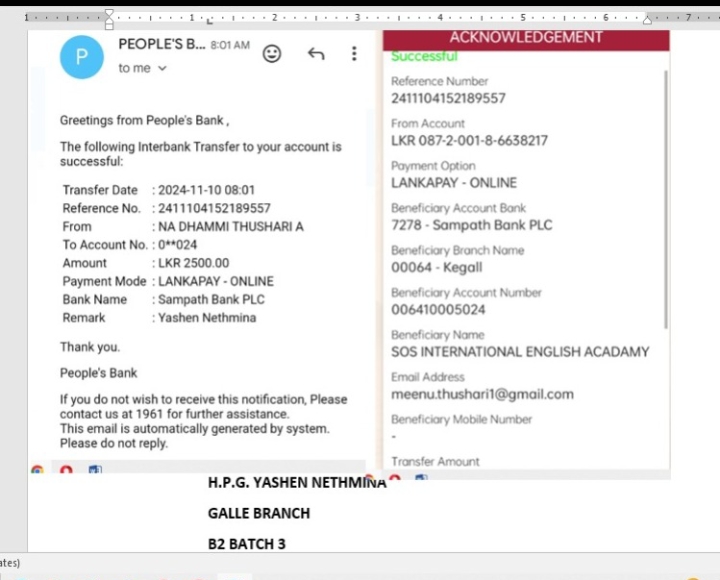Click Bank Name value Sampath Bank PLC
The image size is (720, 580).
211,300
